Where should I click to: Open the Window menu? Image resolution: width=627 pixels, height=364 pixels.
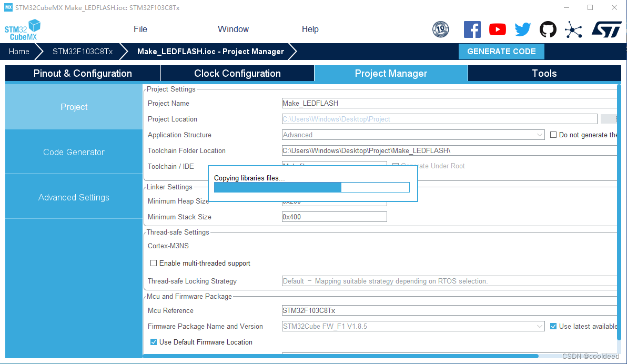[233, 29]
